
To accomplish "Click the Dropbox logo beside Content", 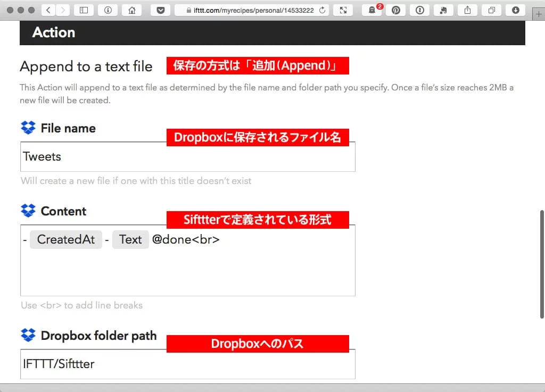I will pos(28,211).
